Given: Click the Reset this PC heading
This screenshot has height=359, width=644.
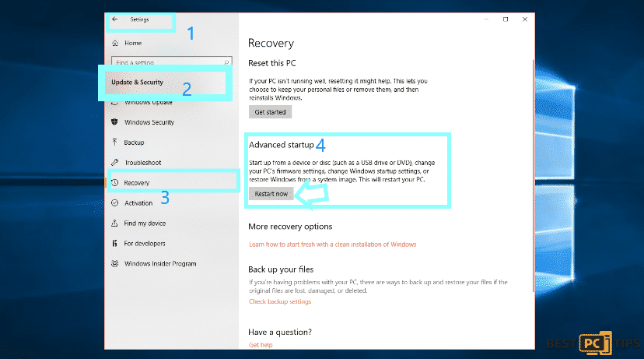Looking at the screenshot, I should [272, 63].
